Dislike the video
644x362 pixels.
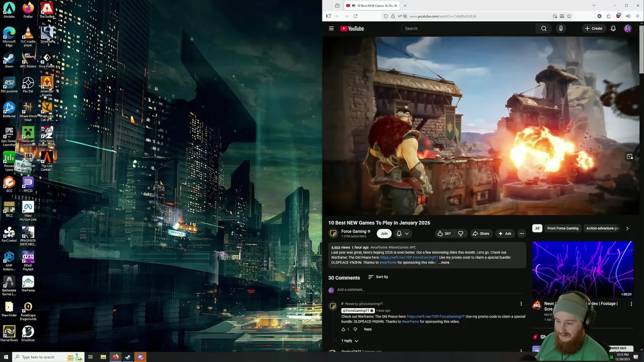click(460, 233)
